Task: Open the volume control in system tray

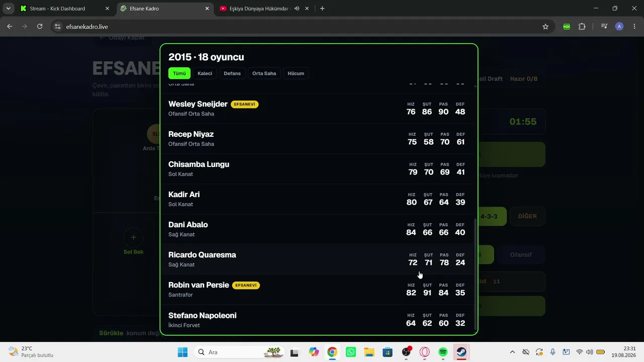Action: [589, 352]
